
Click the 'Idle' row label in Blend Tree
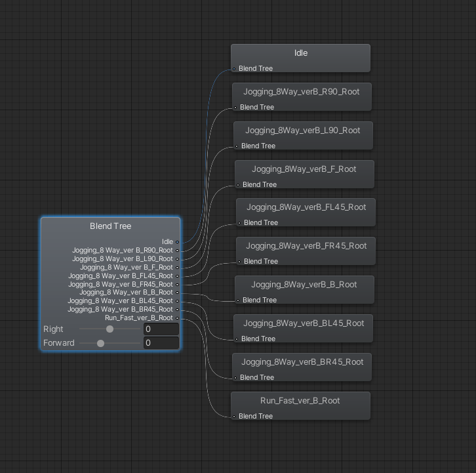tap(167, 242)
